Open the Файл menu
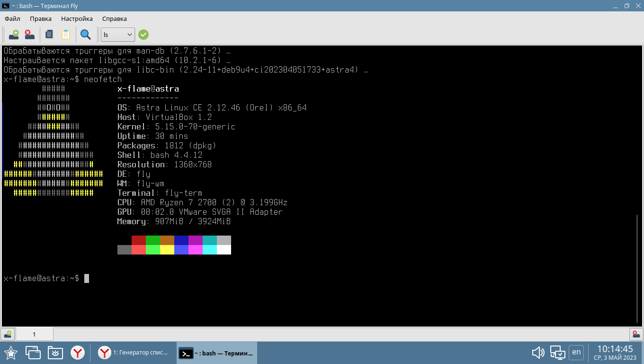644x364 pixels. click(12, 18)
